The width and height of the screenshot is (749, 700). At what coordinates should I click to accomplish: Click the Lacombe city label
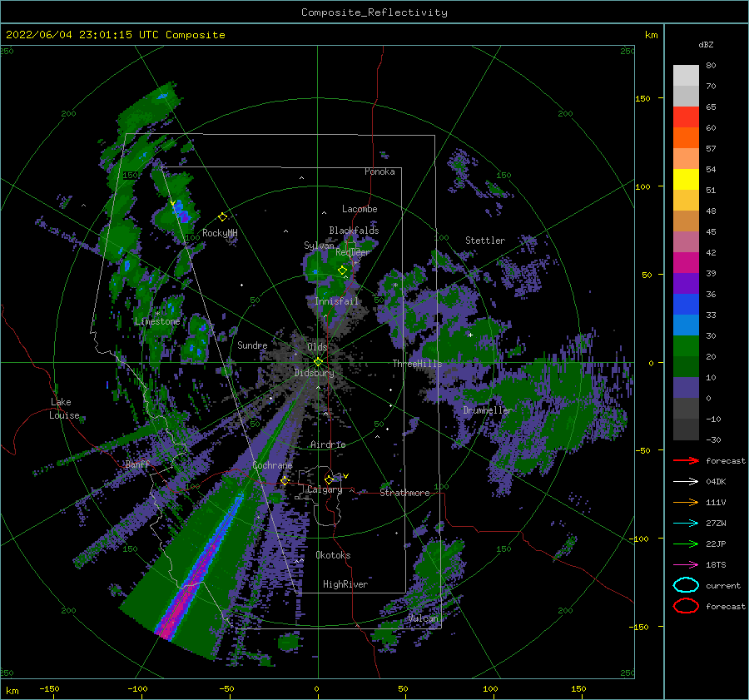[360, 209]
